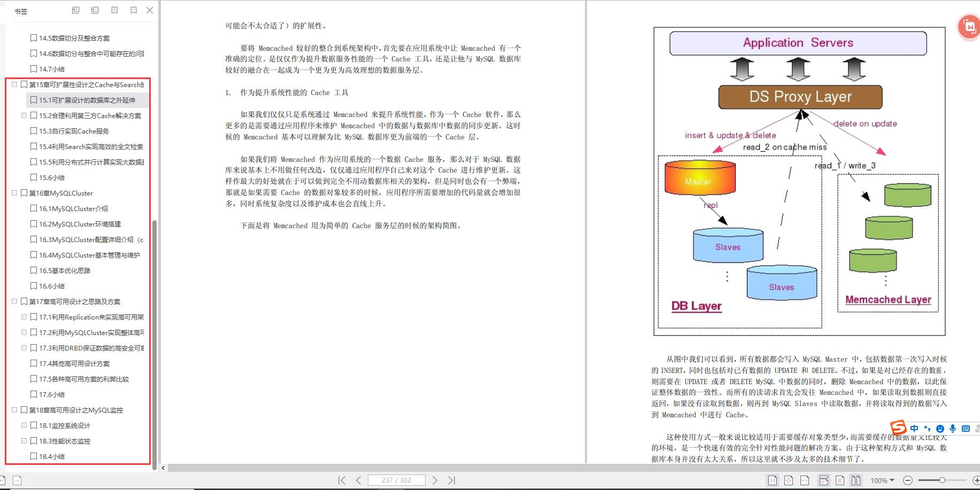
Task: Check the box for 第15章可扩展性设计之Cache与Search
Action: pos(24,84)
